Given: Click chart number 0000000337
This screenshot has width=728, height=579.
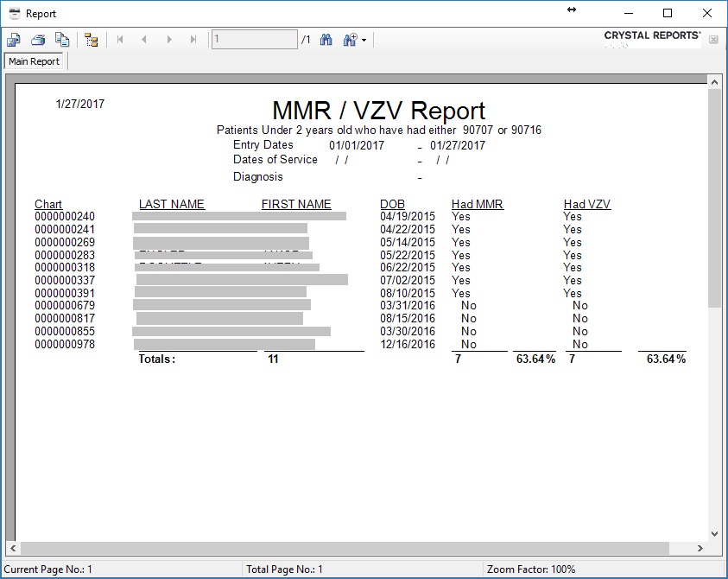Looking at the screenshot, I should [65, 281].
